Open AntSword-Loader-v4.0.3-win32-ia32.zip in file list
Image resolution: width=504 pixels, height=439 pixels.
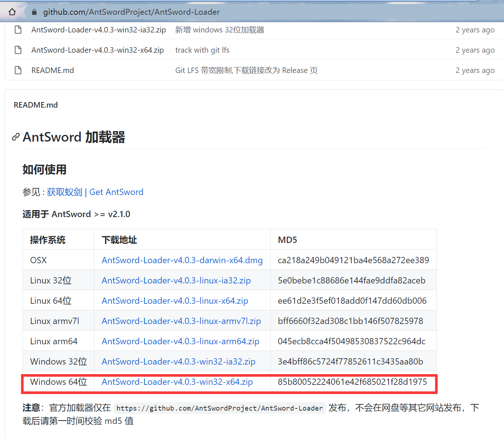[98, 30]
